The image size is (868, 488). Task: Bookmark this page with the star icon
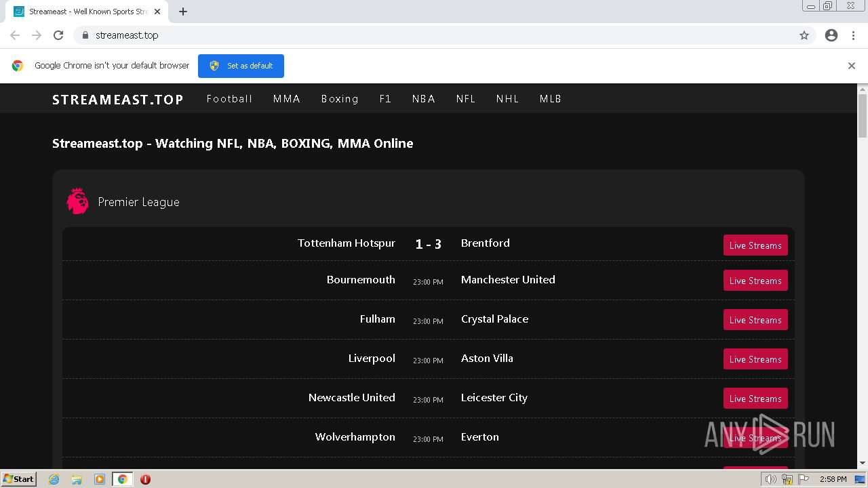[x=804, y=35]
